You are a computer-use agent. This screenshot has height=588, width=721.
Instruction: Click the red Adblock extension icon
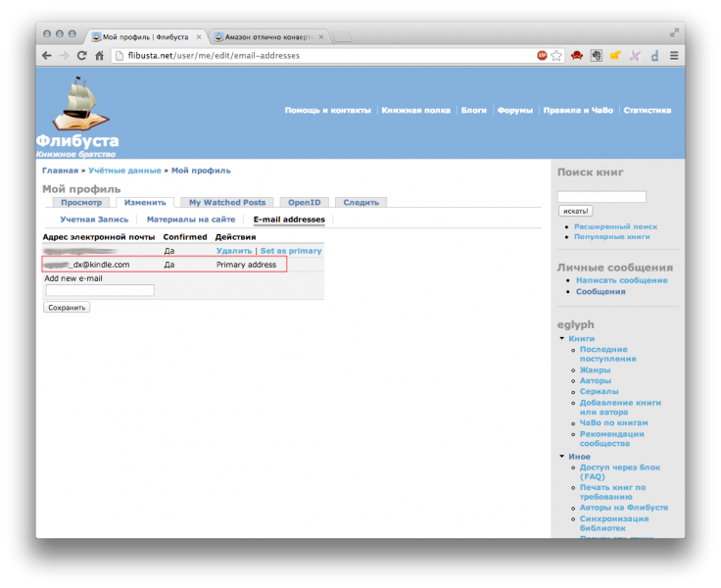coord(542,56)
